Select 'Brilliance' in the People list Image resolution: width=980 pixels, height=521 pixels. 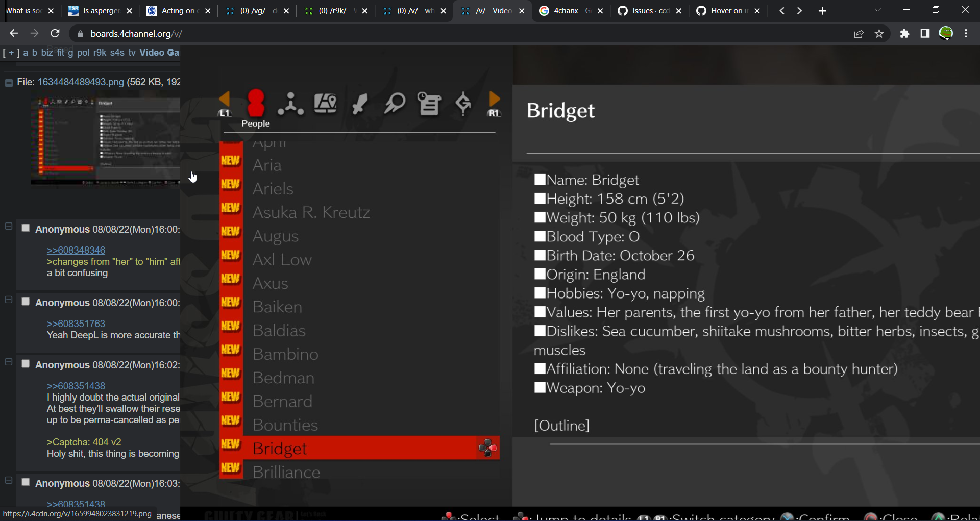(x=286, y=472)
